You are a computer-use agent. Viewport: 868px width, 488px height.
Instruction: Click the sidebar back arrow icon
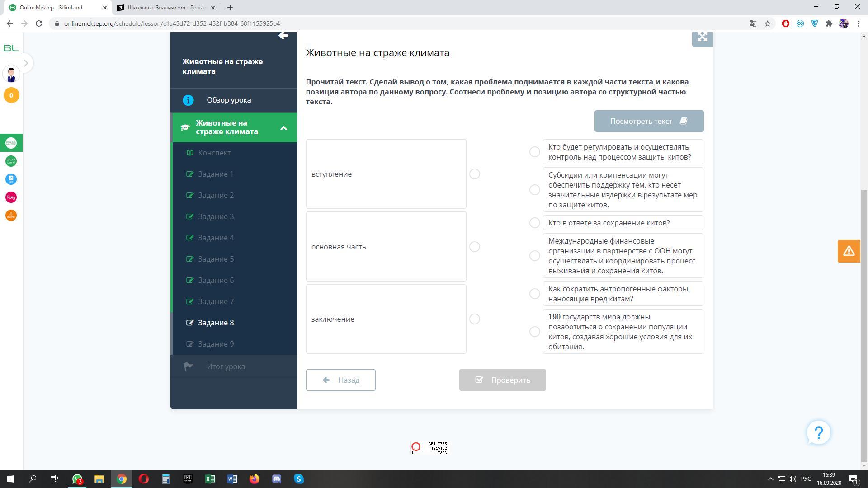click(283, 36)
